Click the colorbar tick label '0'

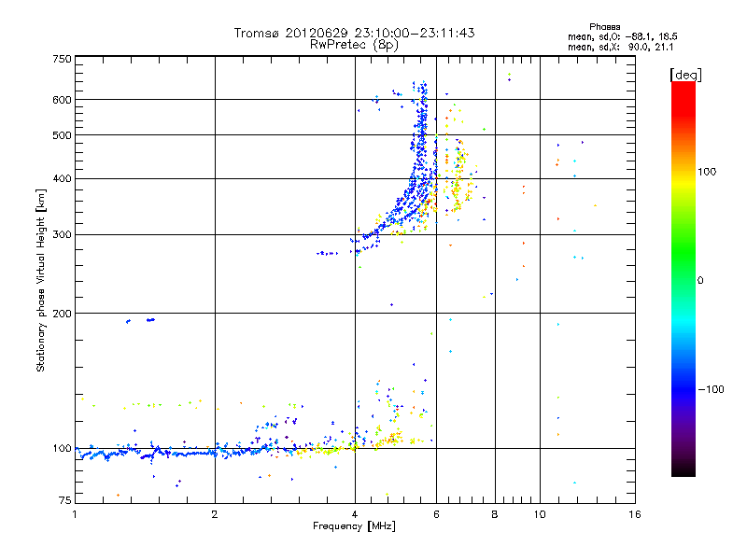pyautogui.click(x=700, y=280)
